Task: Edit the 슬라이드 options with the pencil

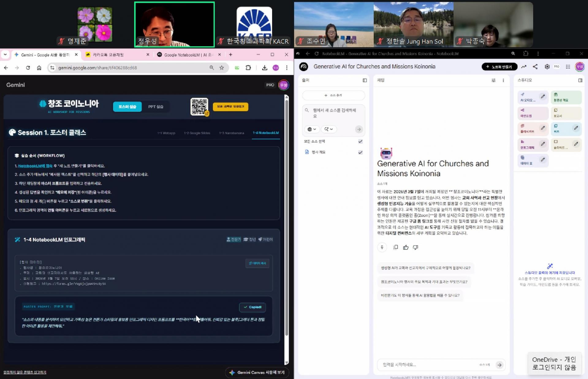Action: pos(576,144)
